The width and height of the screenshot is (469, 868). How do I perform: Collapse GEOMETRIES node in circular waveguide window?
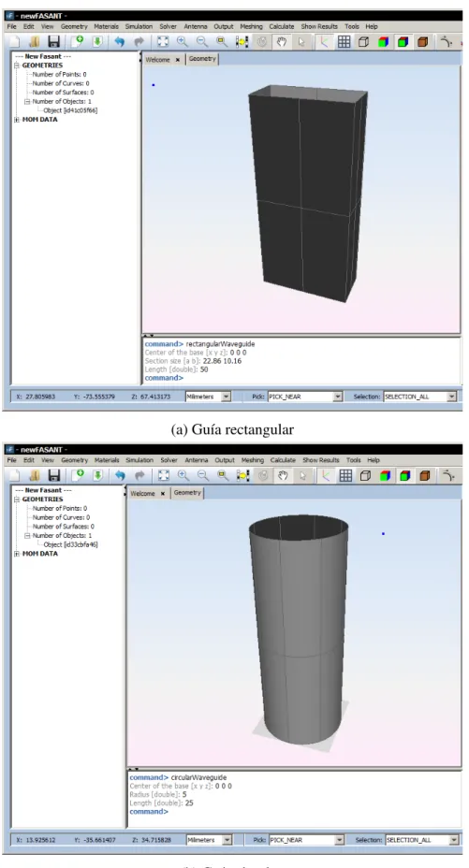coord(17,499)
